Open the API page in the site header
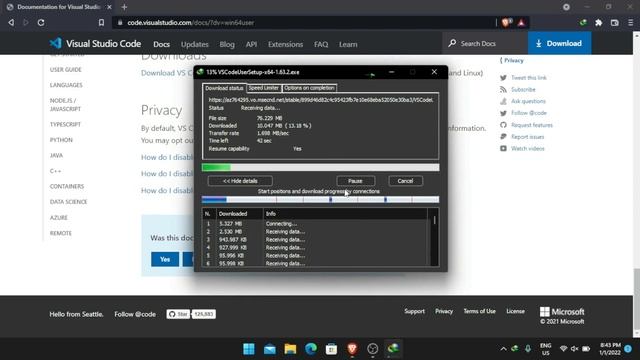 (x=251, y=44)
